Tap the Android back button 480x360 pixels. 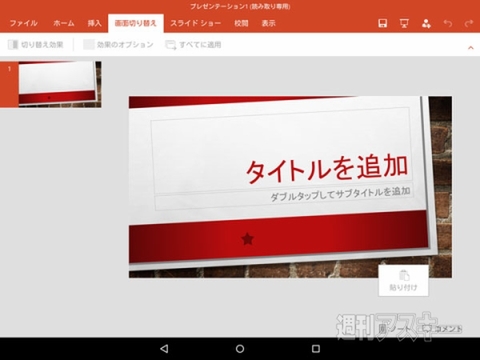point(164,349)
